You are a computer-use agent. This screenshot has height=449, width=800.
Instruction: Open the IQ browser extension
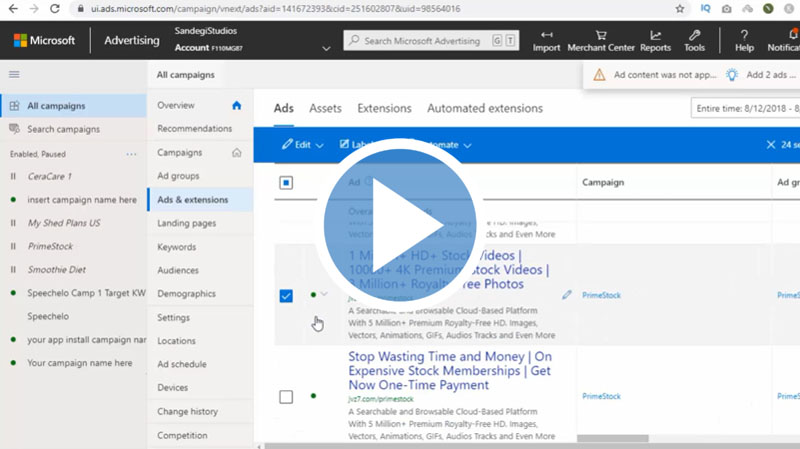pyautogui.click(x=705, y=9)
